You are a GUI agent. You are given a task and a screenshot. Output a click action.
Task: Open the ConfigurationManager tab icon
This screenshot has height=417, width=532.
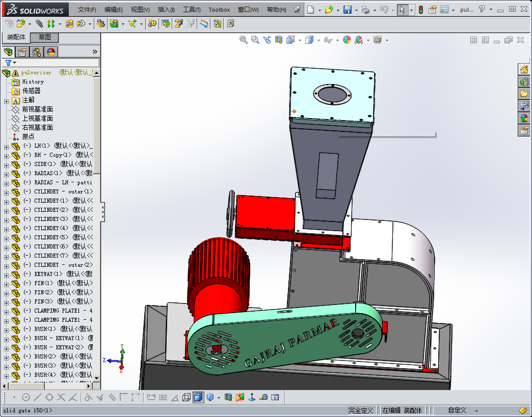(x=37, y=52)
